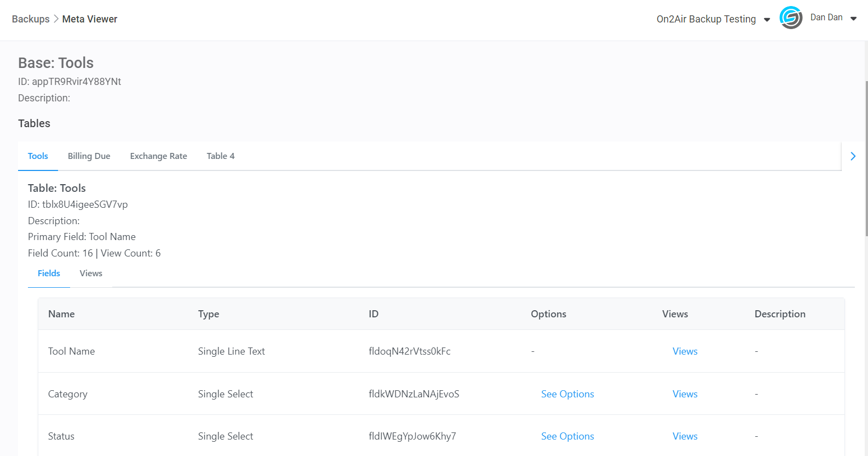See Options for the Status field
The width and height of the screenshot is (868, 456).
click(x=567, y=436)
